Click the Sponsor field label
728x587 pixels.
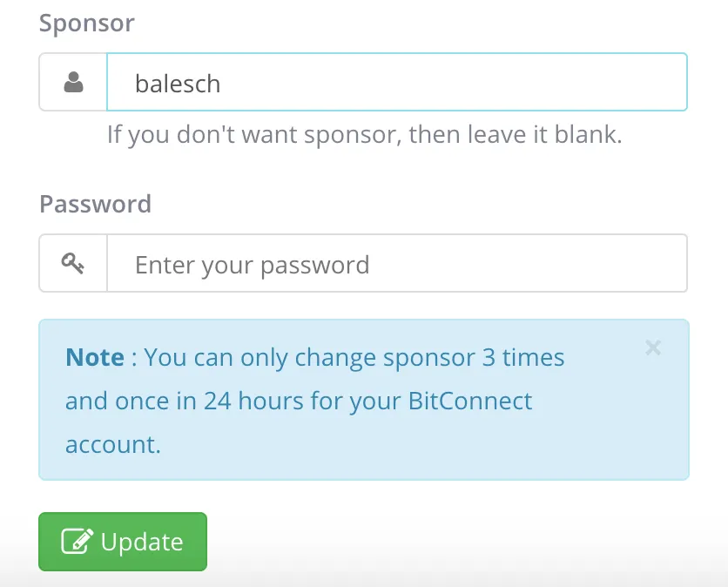(x=87, y=24)
